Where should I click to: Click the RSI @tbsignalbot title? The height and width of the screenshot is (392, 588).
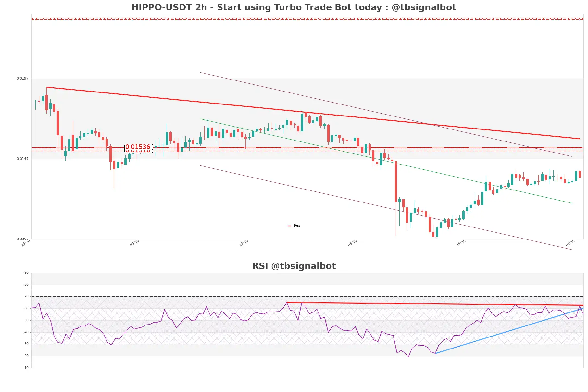[294, 266]
